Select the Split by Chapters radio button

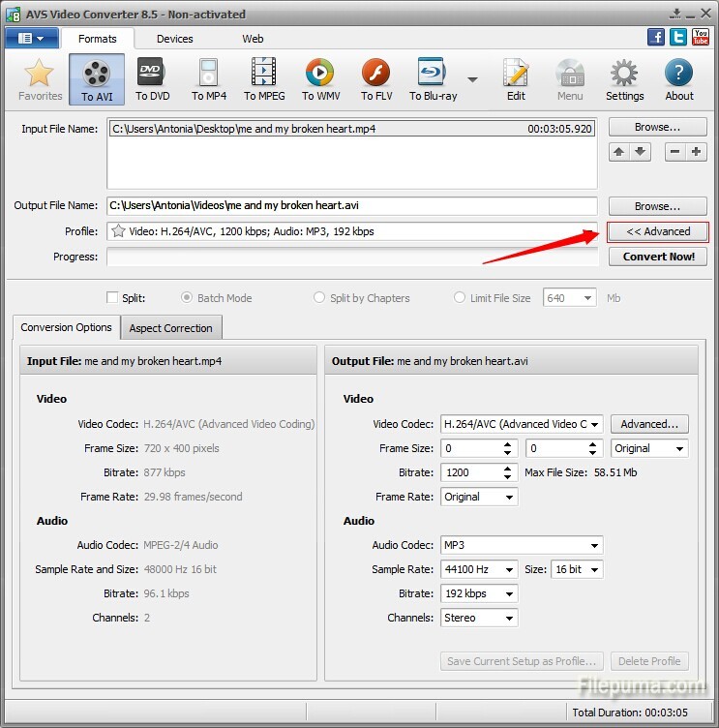319,298
